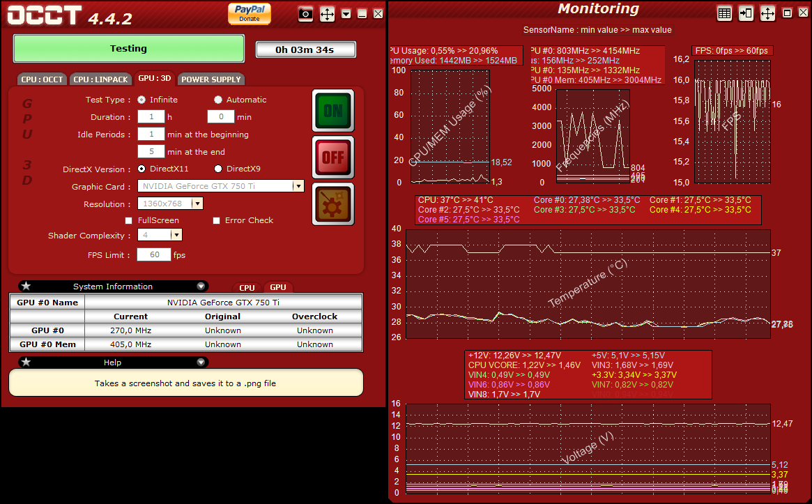
Task: Minimize the OCCT main window
Action: click(x=362, y=14)
